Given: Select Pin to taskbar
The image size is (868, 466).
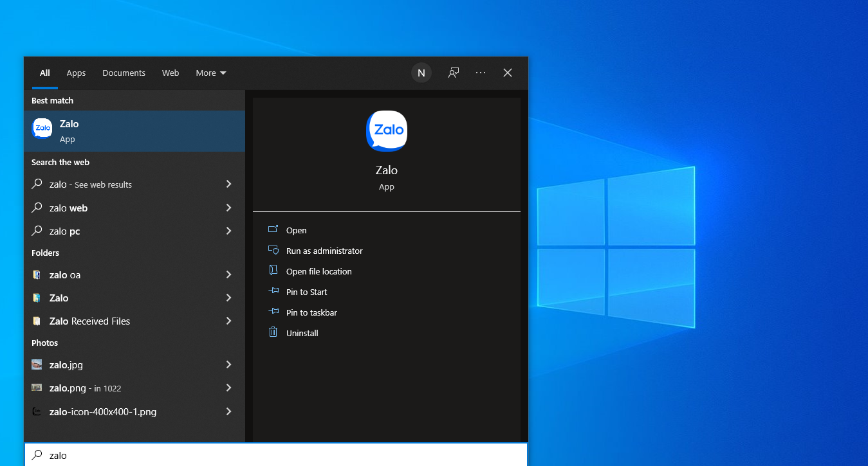Looking at the screenshot, I should (x=311, y=312).
